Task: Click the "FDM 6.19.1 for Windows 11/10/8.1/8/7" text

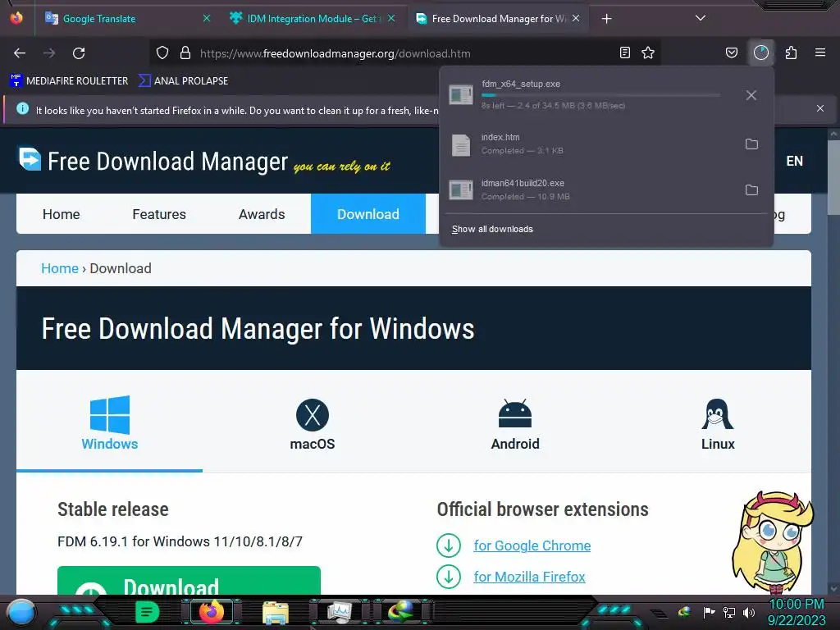Action: (x=180, y=541)
